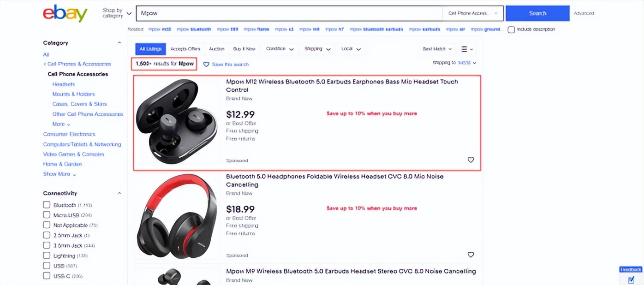Open the Shop by category dropdown
Viewport: 644px width, 285px height.
117,13
